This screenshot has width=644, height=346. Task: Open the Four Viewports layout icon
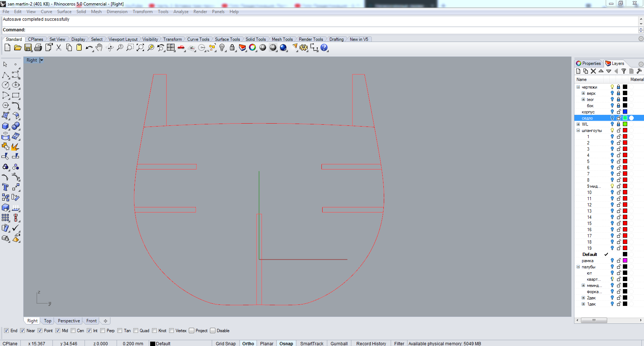171,48
